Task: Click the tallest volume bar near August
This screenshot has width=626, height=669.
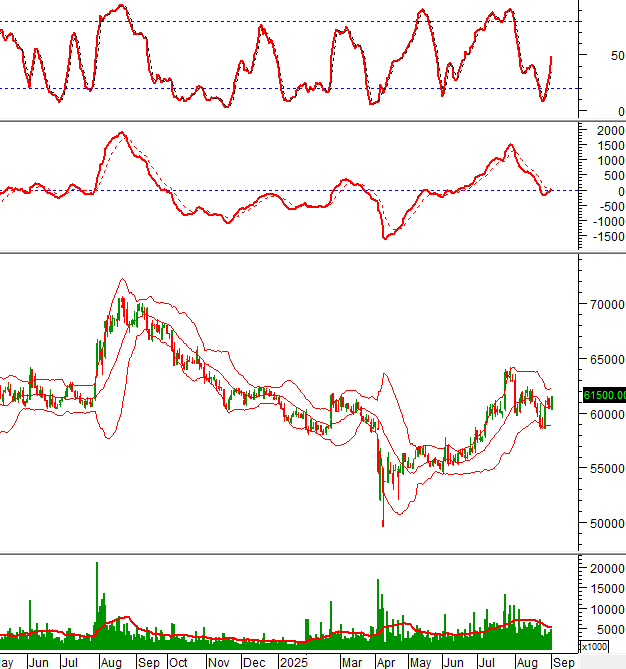Action: point(97,600)
